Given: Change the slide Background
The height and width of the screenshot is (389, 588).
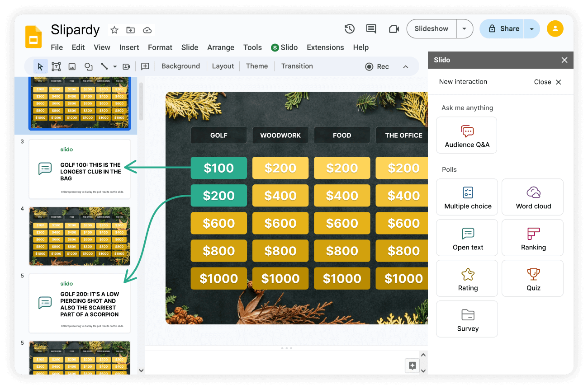Looking at the screenshot, I should point(180,66).
